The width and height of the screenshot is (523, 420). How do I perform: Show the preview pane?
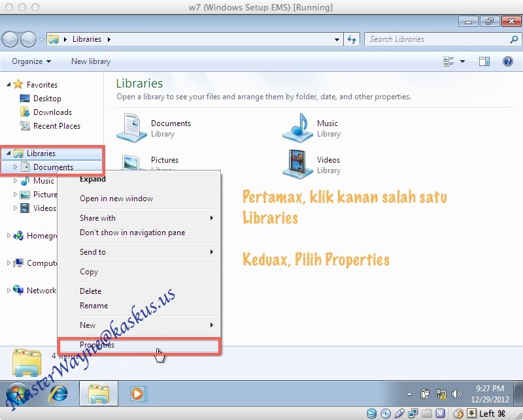[484, 61]
